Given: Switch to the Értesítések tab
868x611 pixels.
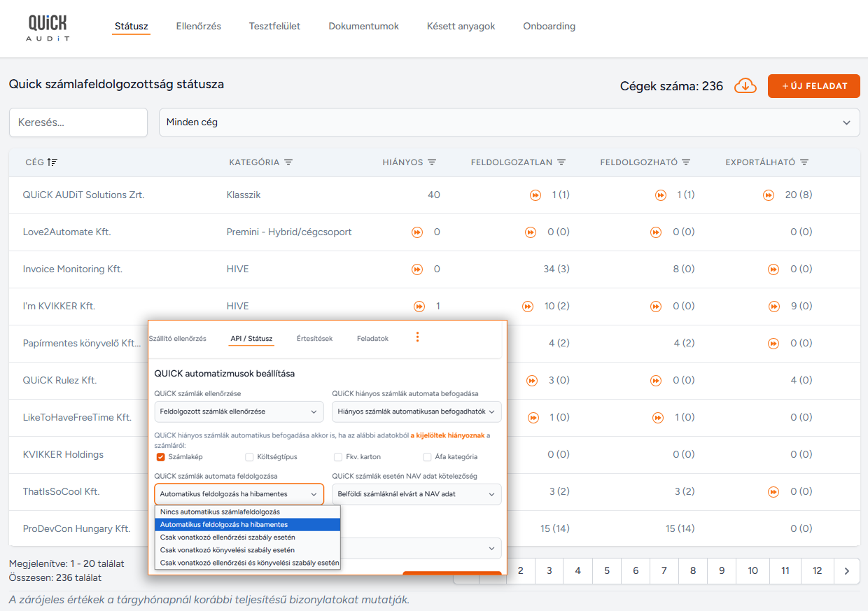Looking at the screenshot, I should click(314, 339).
